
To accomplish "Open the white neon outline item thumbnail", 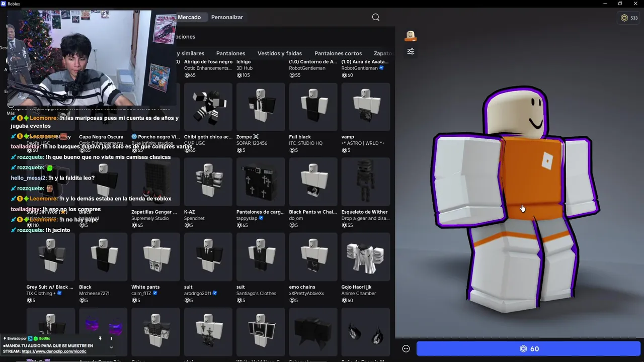I will [x=261, y=332].
